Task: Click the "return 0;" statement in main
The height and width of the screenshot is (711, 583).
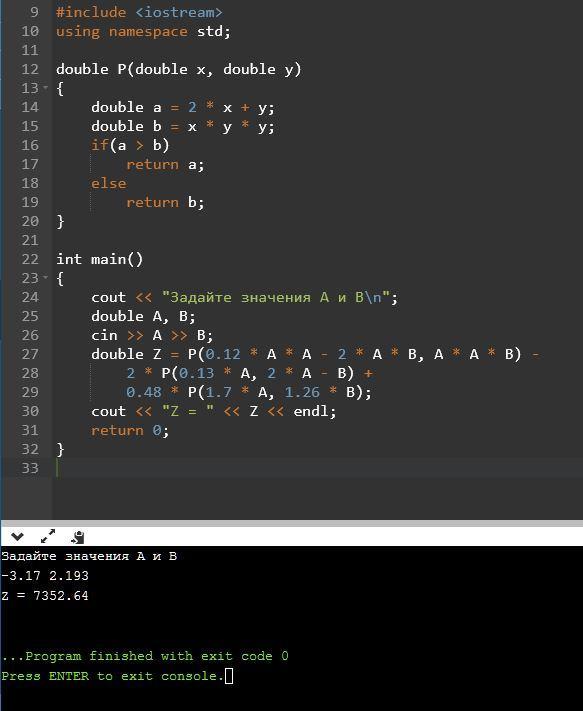Action: [x=130, y=430]
